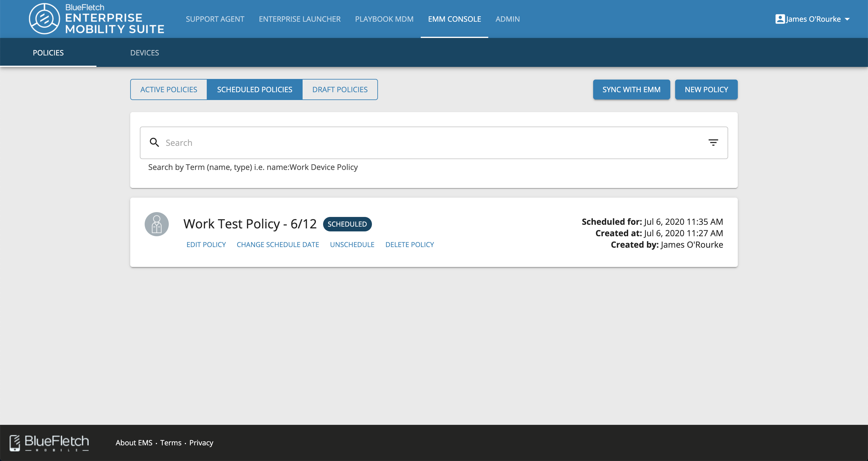Open the Terms footer link
The image size is (868, 461).
click(171, 442)
